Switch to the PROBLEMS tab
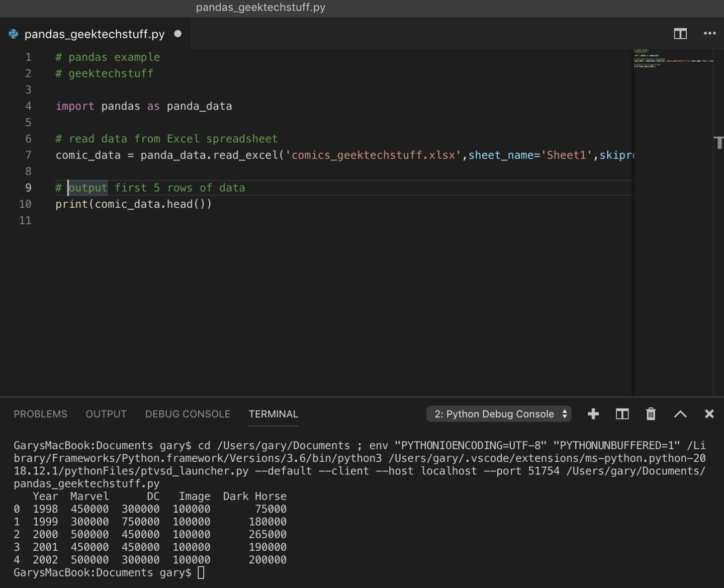Image resolution: width=724 pixels, height=588 pixels. tap(40, 414)
